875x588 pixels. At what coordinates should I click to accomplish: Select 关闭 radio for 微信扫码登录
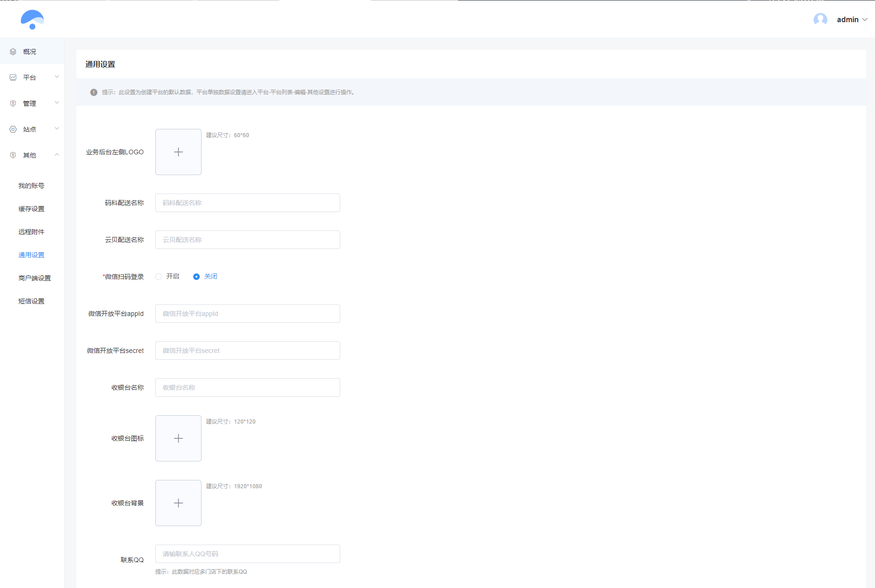[196, 277]
